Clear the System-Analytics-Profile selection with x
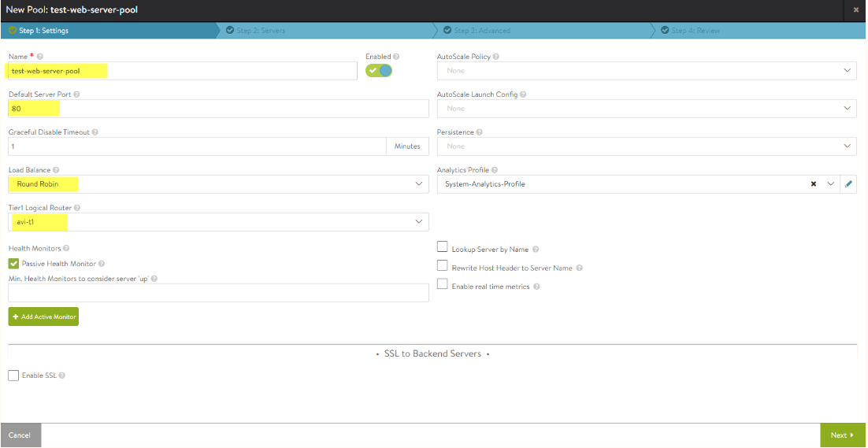Image resolution: width=868 pixels, height=448 pixels. click(813, 184)
